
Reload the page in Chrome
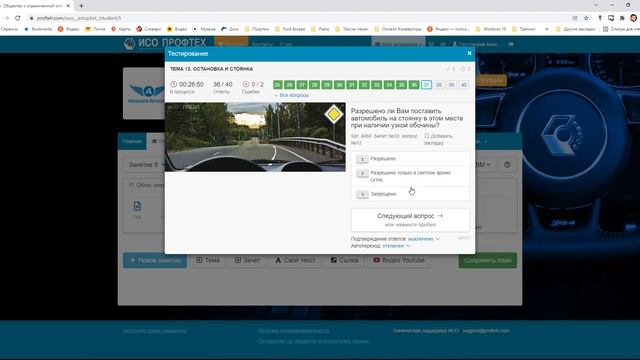pyautogui.click(x=18, y=18)
